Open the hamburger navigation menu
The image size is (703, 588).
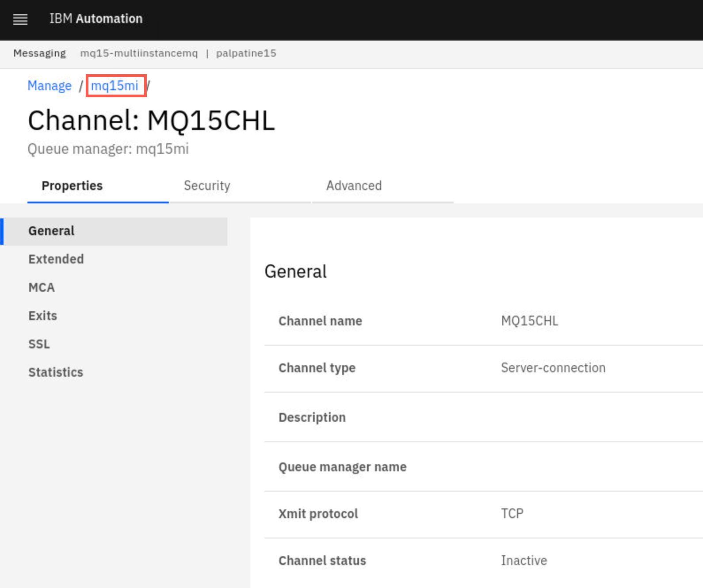pyautogui.click(x=20, y=19)
